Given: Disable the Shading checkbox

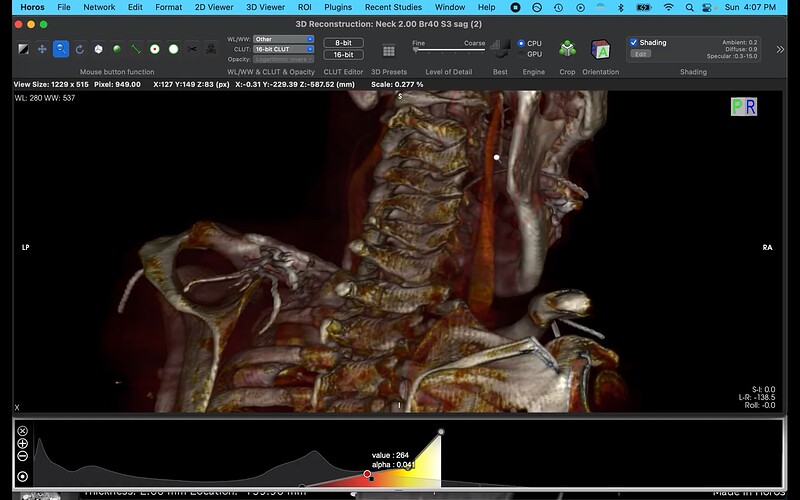Looking at the screenshot, I should (634, 42).
